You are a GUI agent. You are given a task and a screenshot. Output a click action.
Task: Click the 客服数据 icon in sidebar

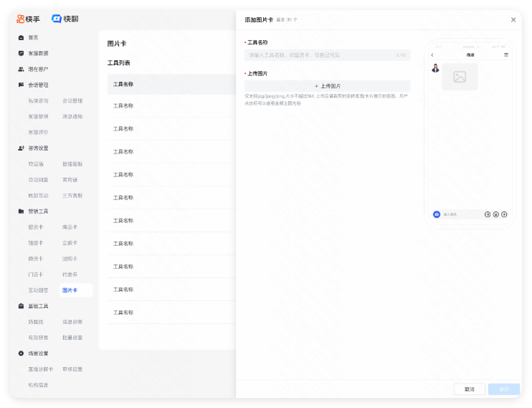[x=21, y=53]
